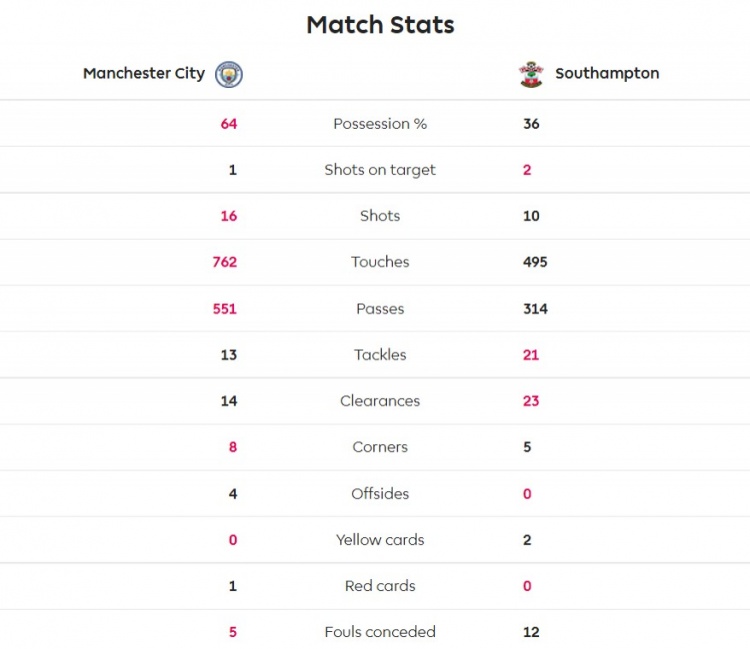Select the Tackles stat label
The height and width of the screenshot is (649, 750).
point(380,355)
